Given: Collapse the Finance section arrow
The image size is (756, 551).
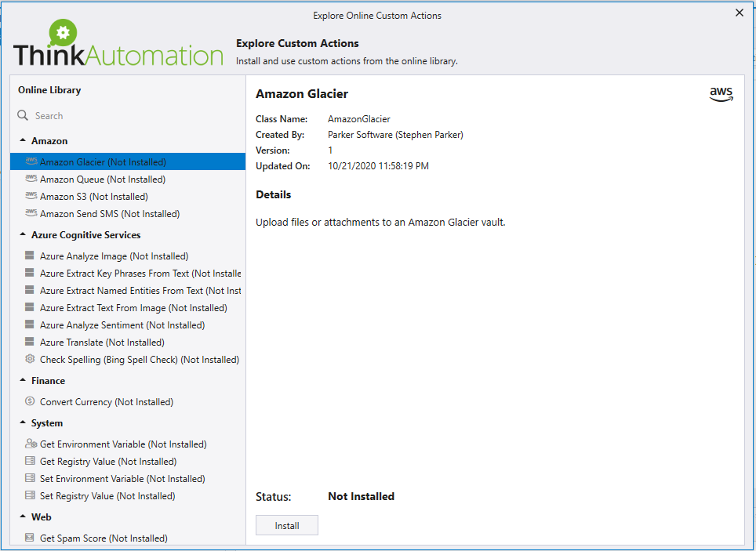Looking at the screenshot, I should 23,380.
